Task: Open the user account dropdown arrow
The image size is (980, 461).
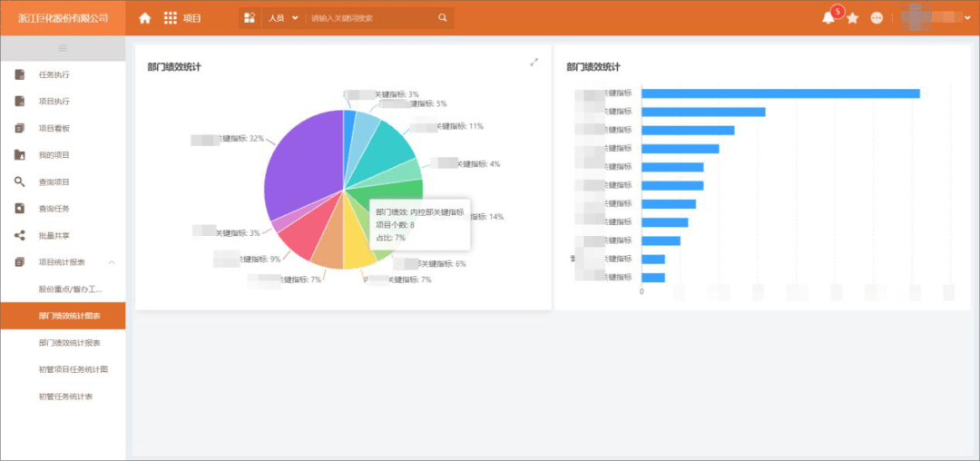Action: point(967,18)
